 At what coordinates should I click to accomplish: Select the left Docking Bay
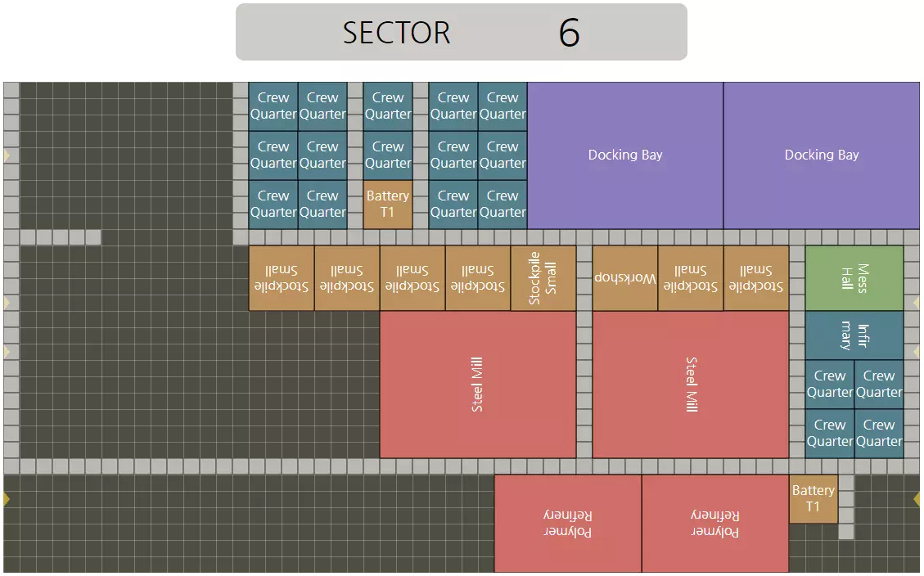coord(625,155)
